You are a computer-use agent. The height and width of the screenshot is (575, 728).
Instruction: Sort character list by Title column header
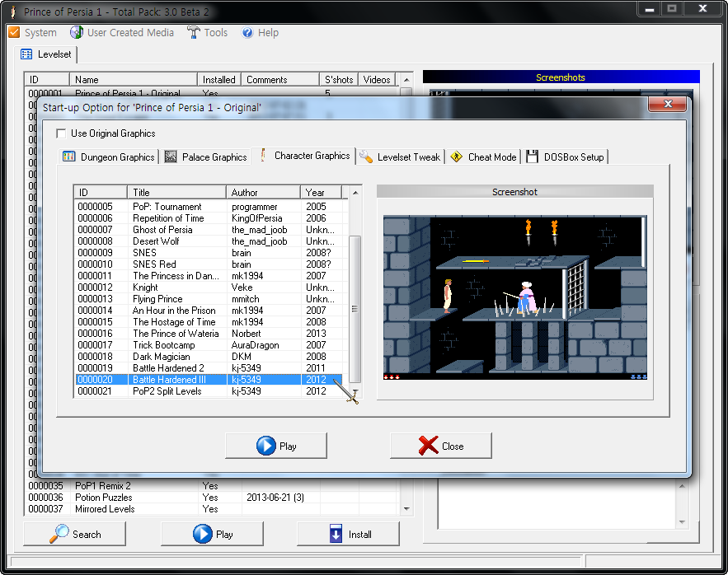tap(177, 193)
